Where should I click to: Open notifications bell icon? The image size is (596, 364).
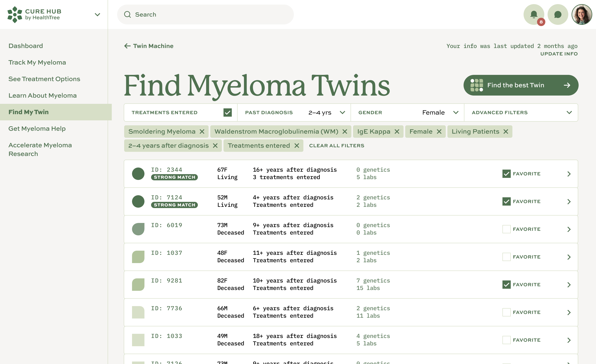534,14
